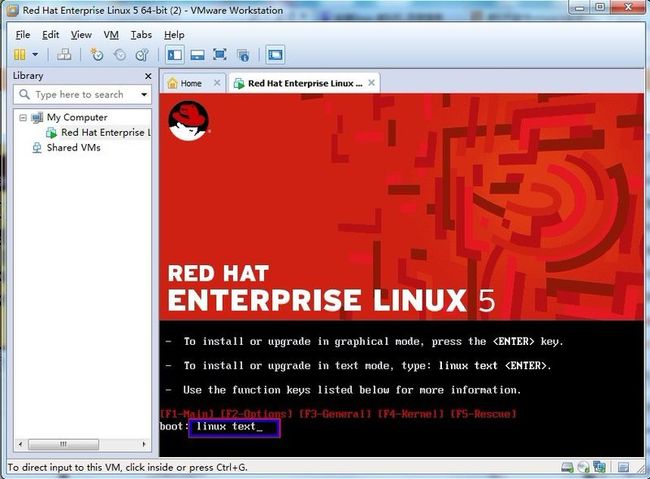
Task: Click the F3-General function key label
Action: click(335, 413)
